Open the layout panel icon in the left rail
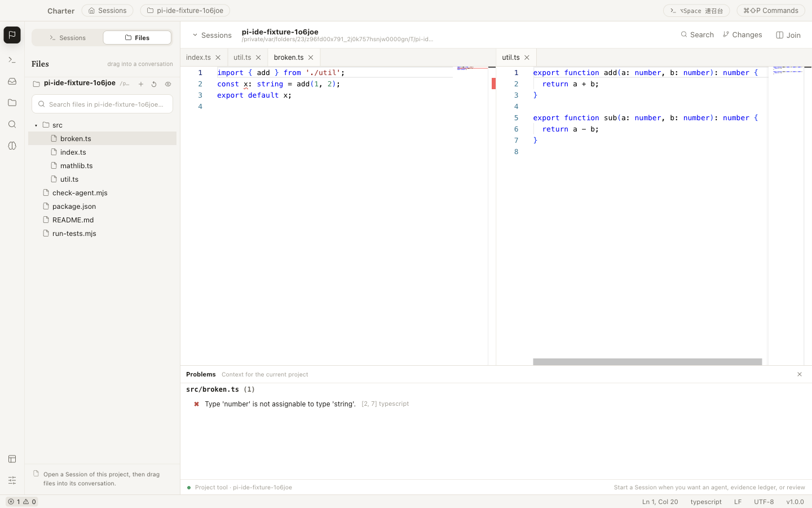The height and width of the screenshot is (508, 812). click(12, 459)
